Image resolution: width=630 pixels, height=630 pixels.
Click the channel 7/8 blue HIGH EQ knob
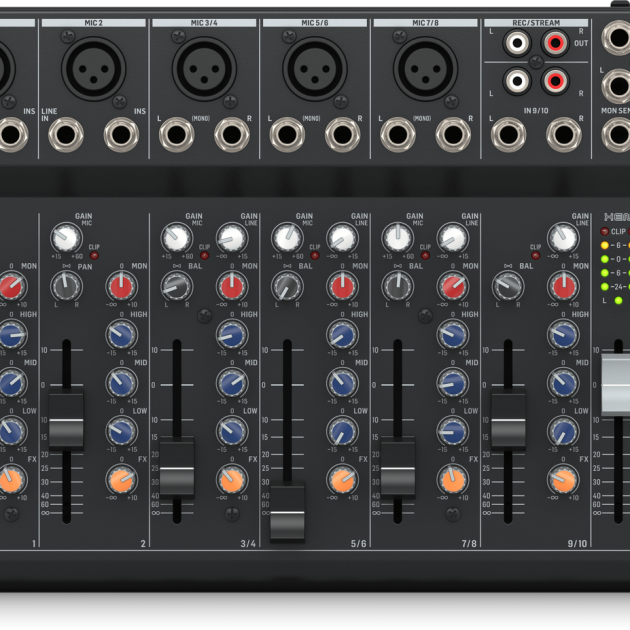(453, 335)
